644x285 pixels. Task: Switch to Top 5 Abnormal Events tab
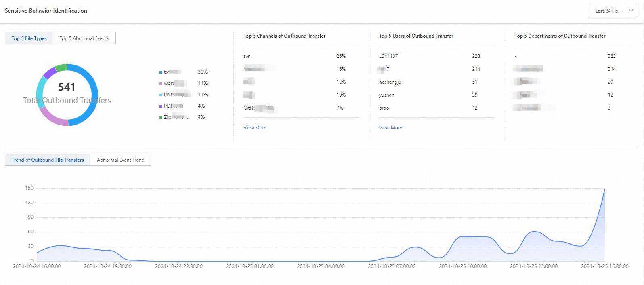[84, 38]
